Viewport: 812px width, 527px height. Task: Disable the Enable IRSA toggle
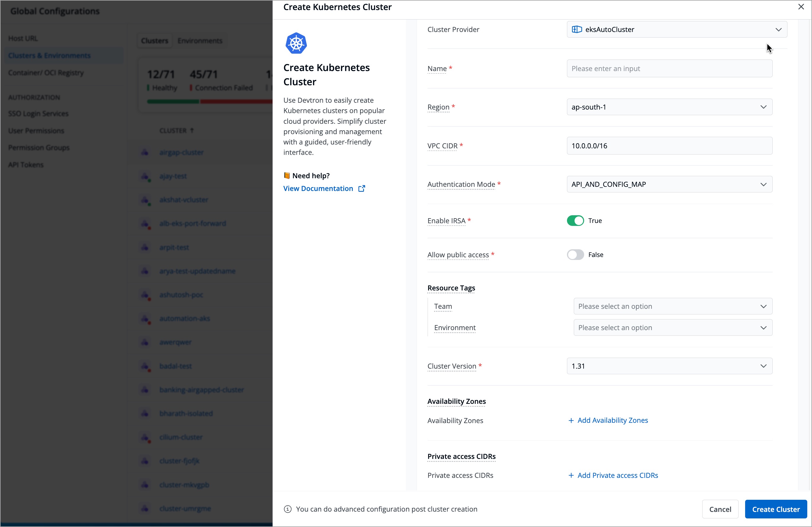click(x=575, y=221)
